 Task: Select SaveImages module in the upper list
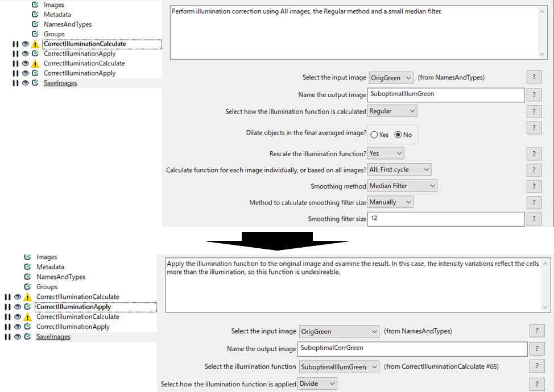[60, 83]
